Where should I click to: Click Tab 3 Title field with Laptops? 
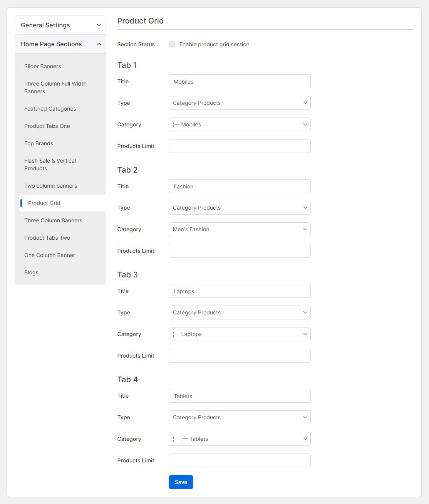coord(239,291)
